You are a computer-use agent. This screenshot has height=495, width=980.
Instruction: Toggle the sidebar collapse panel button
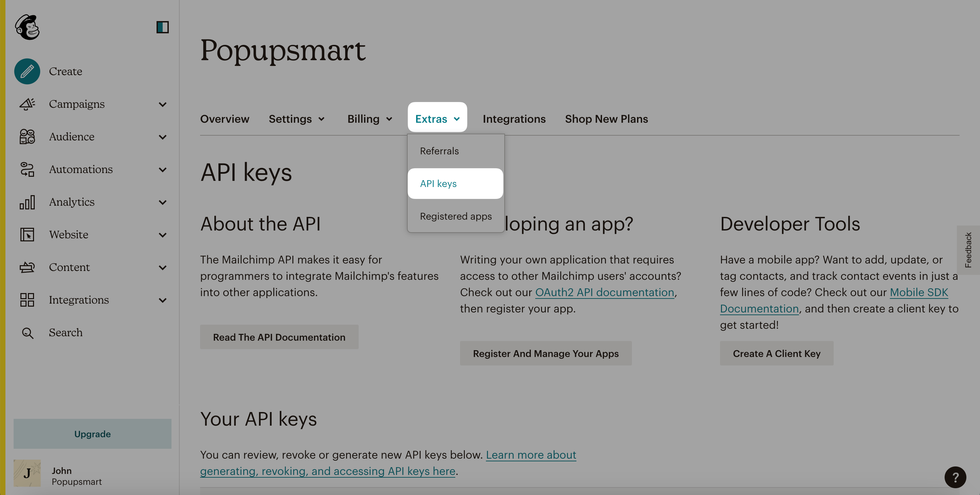click(x=162, y=27)
